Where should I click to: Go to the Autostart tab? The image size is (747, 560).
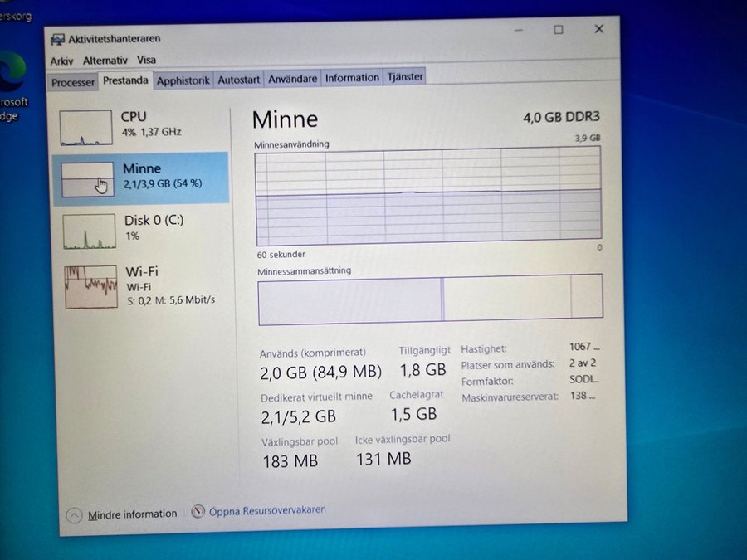pyautogui.click(x=239, y=80)
